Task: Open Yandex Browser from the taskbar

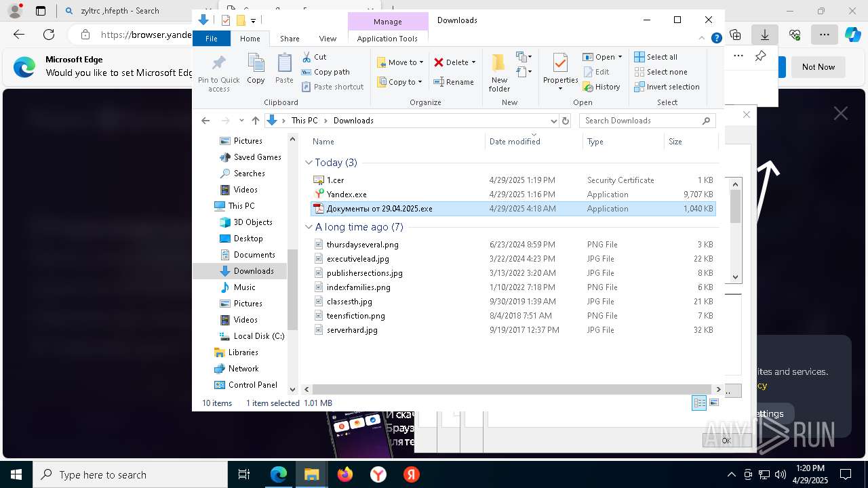Action: click(x=378, y=474)
